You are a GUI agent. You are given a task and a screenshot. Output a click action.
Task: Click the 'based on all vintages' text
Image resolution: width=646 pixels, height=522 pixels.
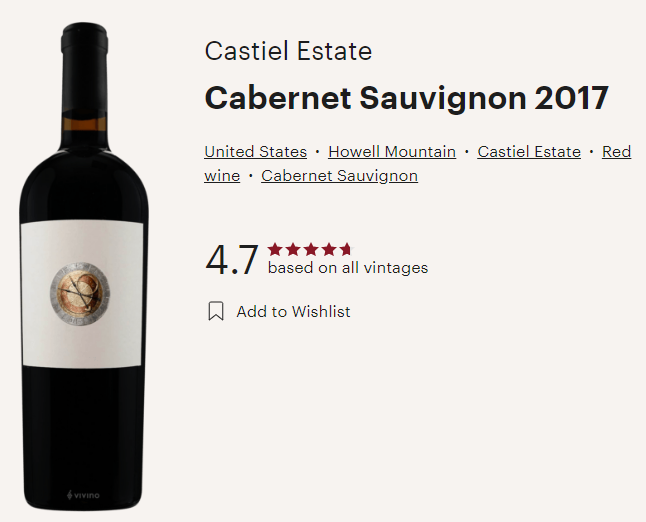(348, 268)
